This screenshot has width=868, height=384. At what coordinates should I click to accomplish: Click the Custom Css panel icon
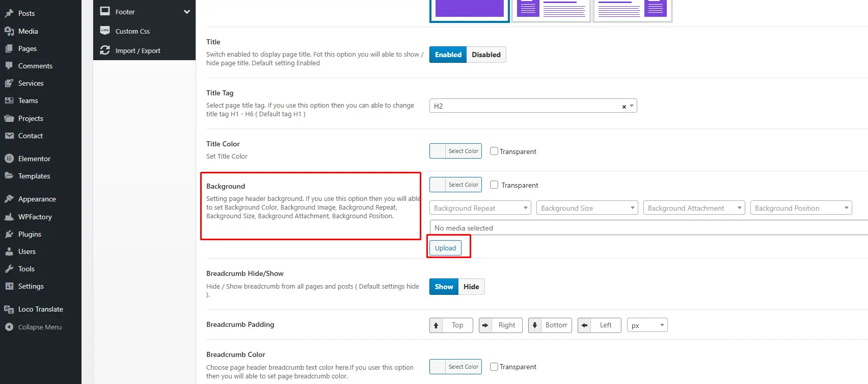click(105, 31)
